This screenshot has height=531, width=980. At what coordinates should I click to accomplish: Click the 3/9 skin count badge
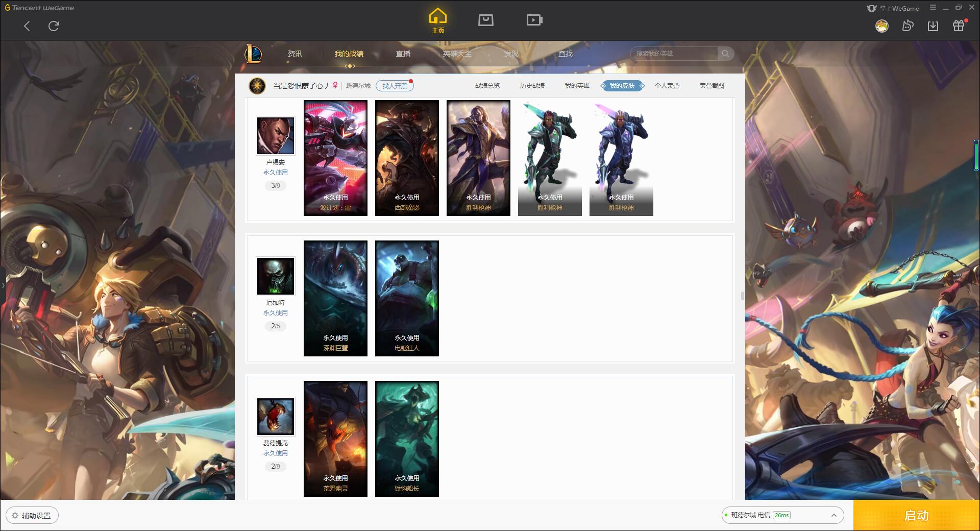click(276, 186)
